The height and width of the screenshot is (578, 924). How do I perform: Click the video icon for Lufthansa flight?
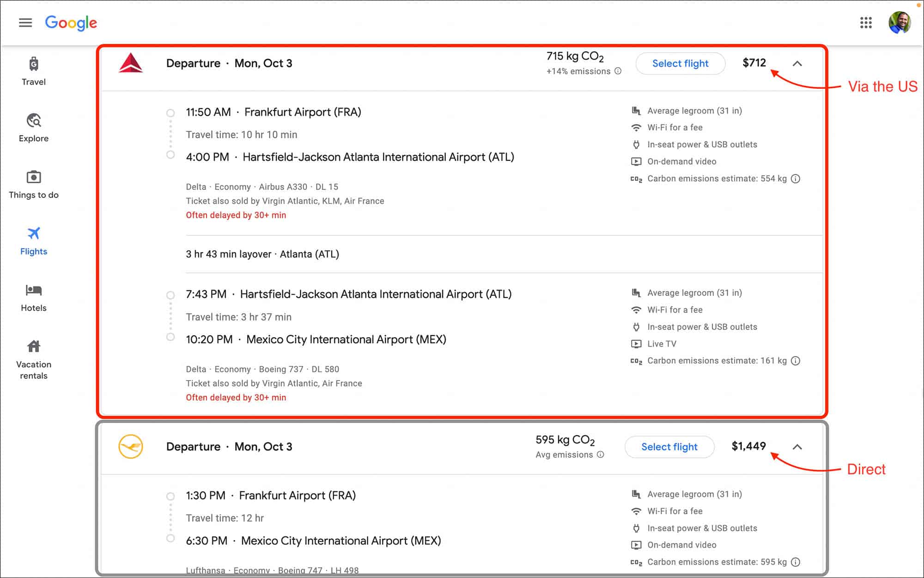pyautogui.click(x=636, y=545)
